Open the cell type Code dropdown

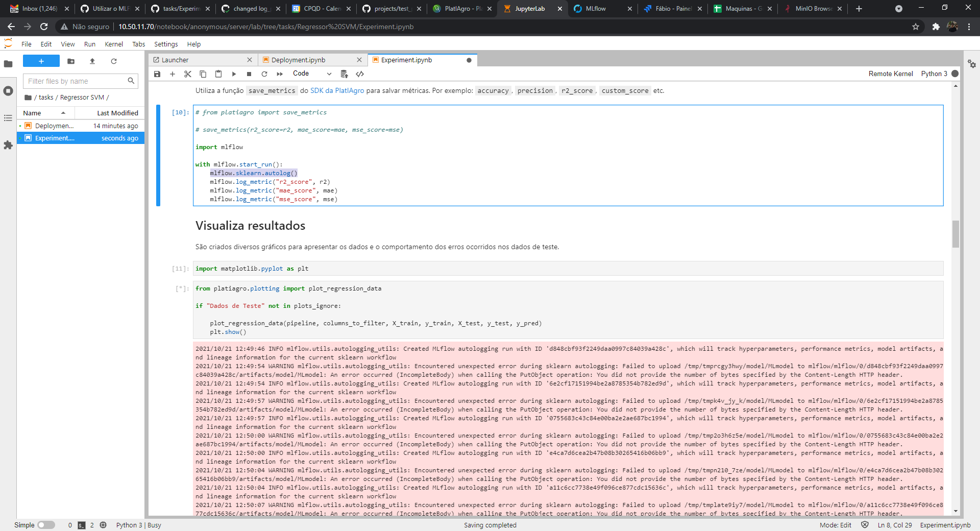coord(312,74)
